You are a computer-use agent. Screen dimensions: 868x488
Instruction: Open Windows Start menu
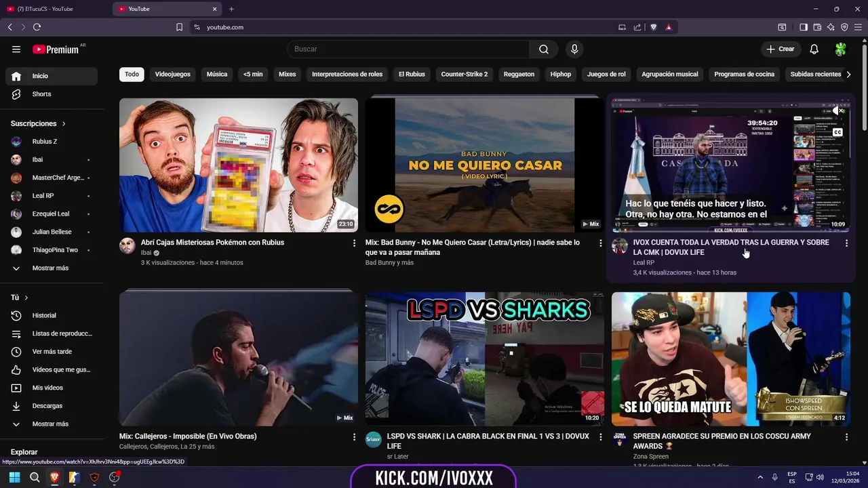pyautogui.click(x=14, y=477)
